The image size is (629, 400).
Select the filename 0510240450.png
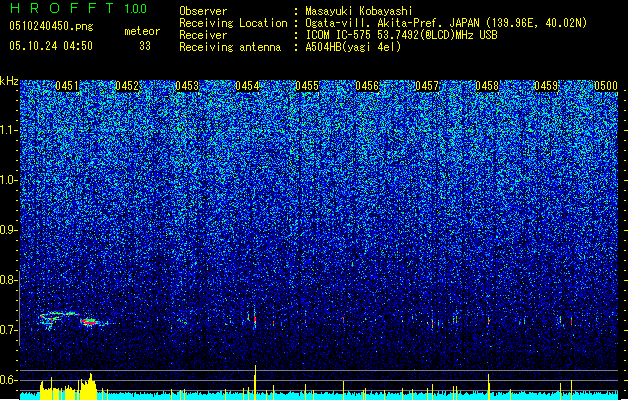(51, 26)
